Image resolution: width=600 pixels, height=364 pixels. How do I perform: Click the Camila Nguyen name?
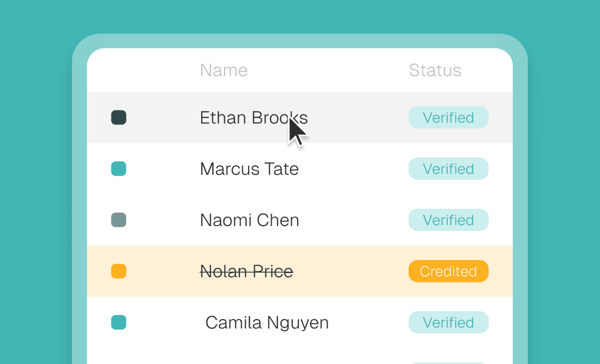pyautogui.click(x=267, y=322)
